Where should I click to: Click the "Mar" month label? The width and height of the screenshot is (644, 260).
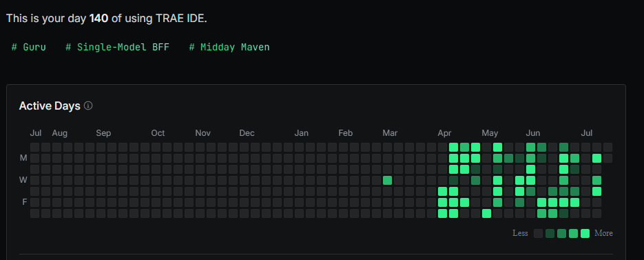[390, 133]
